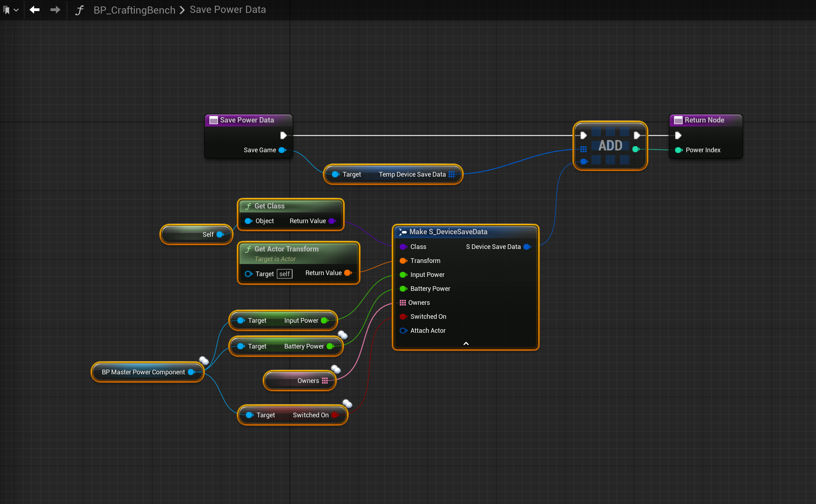This screenshot has height=504, width=816.
Task: Click Save Power Data breadcrumb
Action: pyautogui.click(x=228, y=10)
